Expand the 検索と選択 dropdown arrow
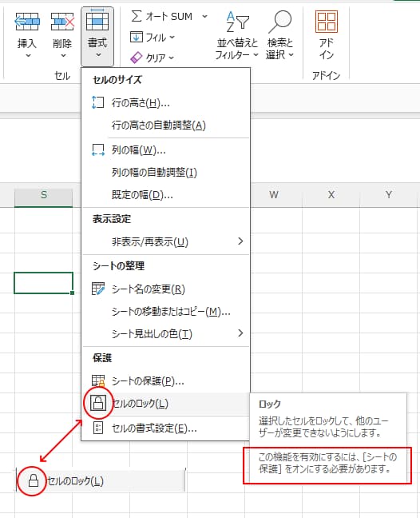420x518 pixels. [x=291, y=54]
